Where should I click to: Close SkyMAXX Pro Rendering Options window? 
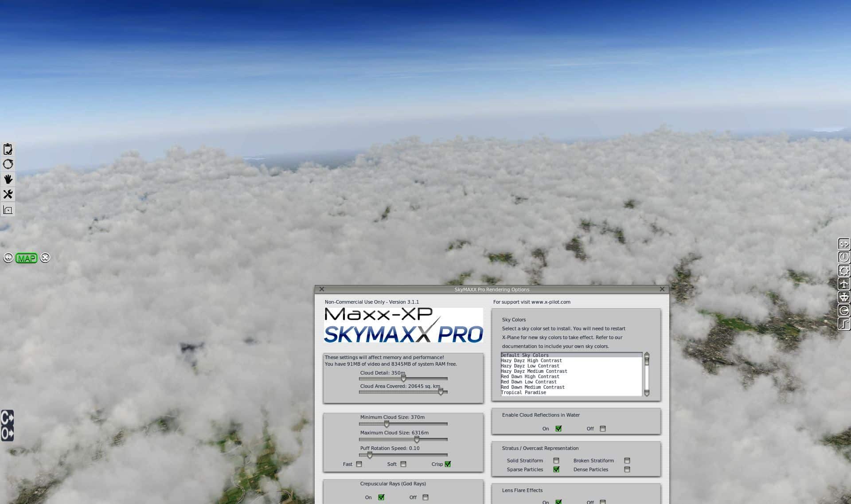point(662,289)
